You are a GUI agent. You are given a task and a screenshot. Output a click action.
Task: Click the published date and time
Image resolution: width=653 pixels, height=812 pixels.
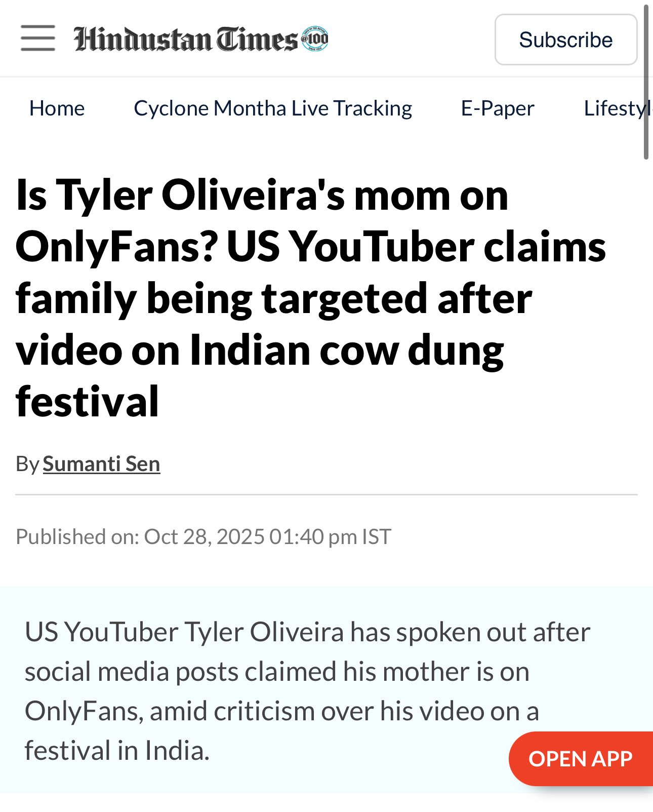203,537
